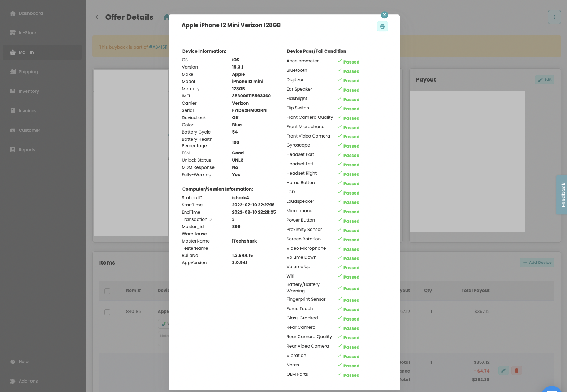Click the IMEI value 353006115593360
567x392 pixels.
(251, 96)
